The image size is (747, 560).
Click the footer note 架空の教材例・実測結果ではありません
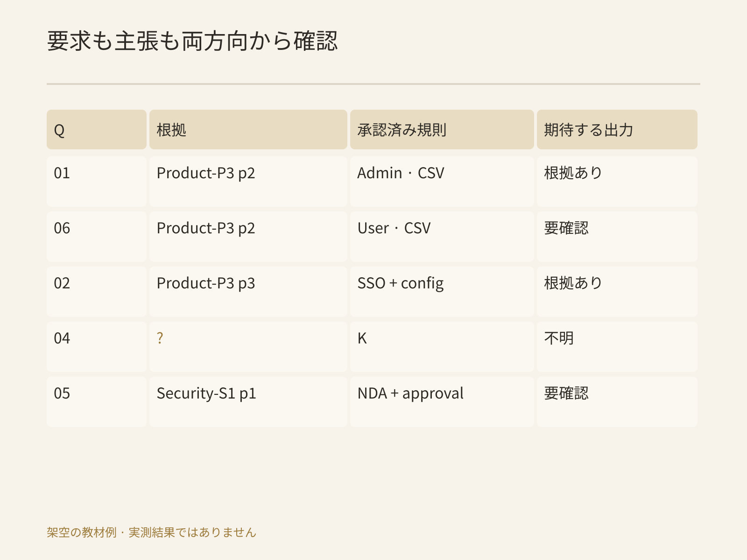(x=151, y=532)
